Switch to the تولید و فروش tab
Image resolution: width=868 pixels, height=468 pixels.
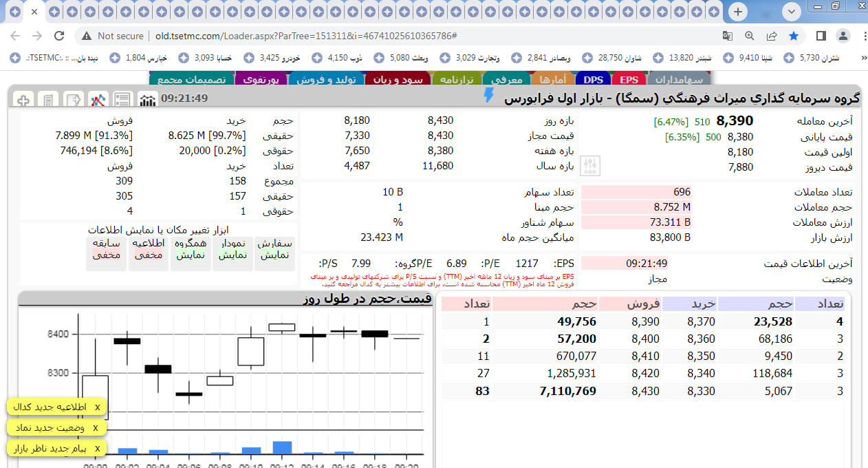coord(325,79)
